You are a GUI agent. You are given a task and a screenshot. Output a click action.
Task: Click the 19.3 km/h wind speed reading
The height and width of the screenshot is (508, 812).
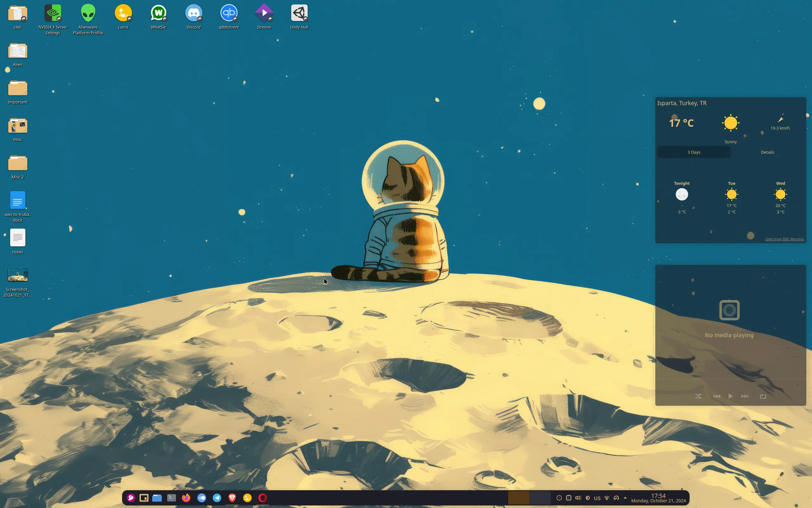(x=780, y=128)
